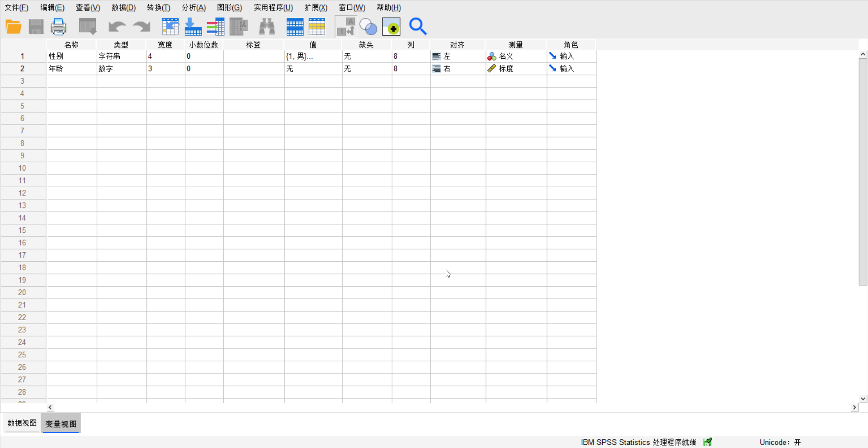Open the 分析(A) menu
Viewport: 868px width, 448px height.
[194, 8]
